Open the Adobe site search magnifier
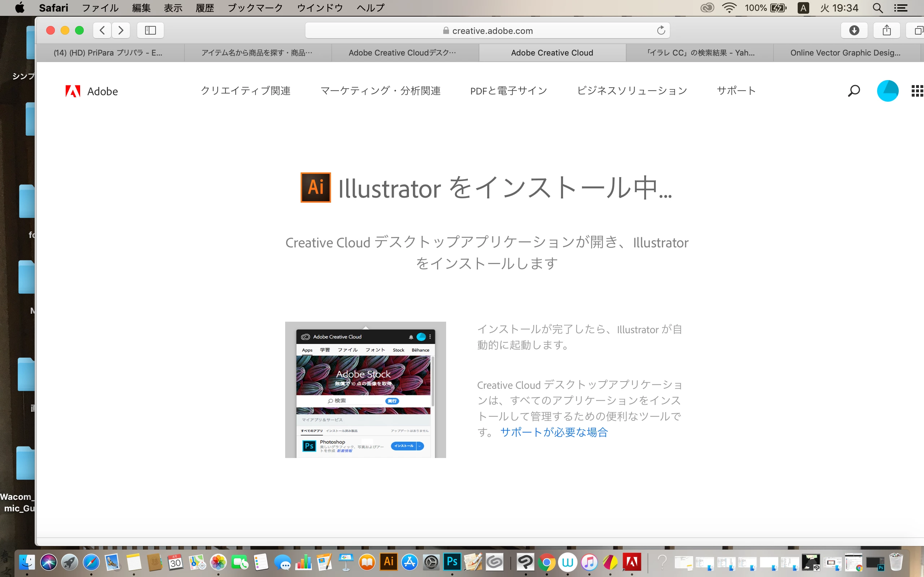 pyautogui.click(x=854, y=91)
